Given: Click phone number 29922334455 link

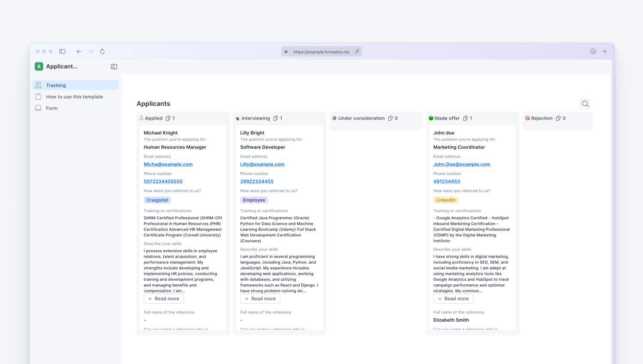Looking at the screenshot, I should [x=257, y=182].
